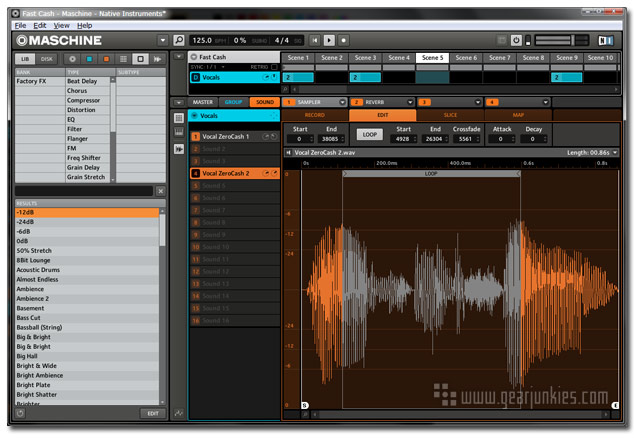Screen dimensions: 634x438
Task: Open the Length display dropdown arrow
Action: (x=615, y=152)
